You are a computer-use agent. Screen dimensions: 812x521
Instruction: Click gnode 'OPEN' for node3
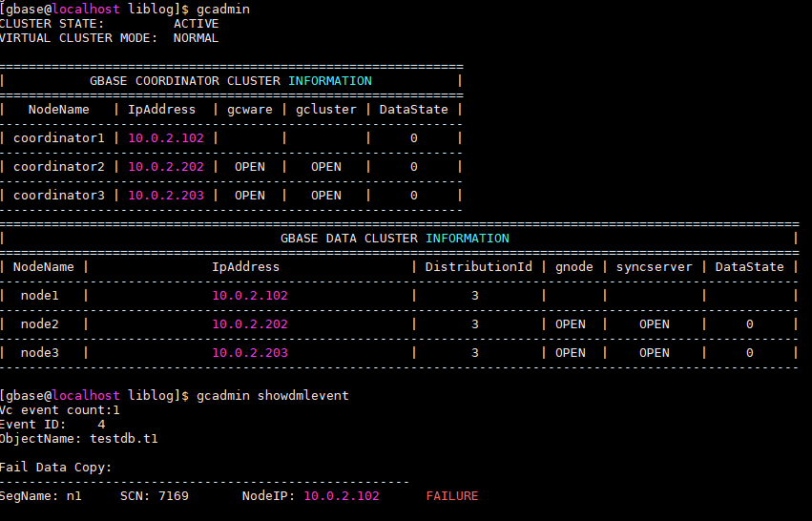[571, 353]
